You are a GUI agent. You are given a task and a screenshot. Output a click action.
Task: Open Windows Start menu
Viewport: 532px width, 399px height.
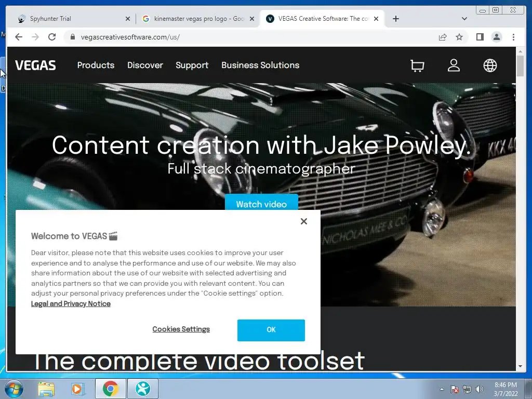click(14, 389)
